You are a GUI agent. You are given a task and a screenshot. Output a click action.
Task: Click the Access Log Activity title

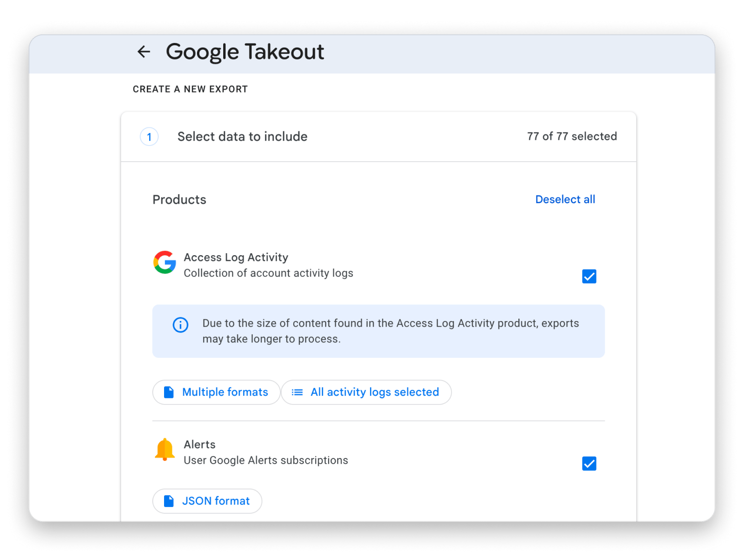(236, 257)
